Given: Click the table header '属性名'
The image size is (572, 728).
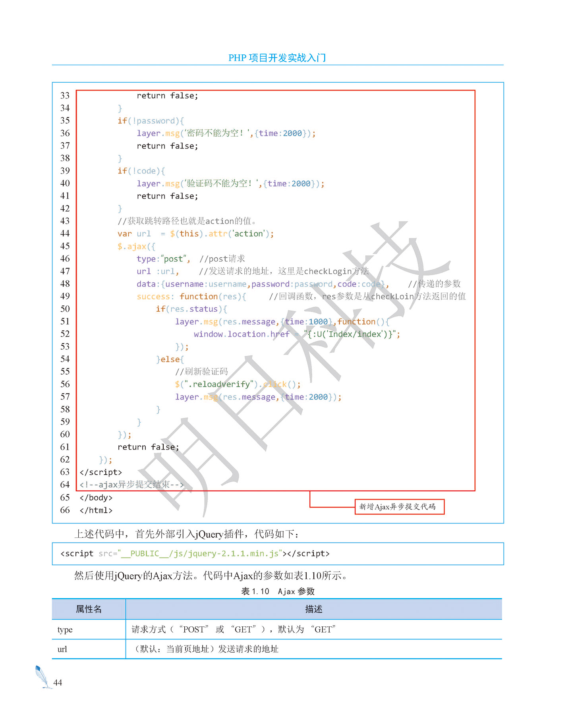Looking at the screenshot, I should pyautogui.click(x=89, y=609).
